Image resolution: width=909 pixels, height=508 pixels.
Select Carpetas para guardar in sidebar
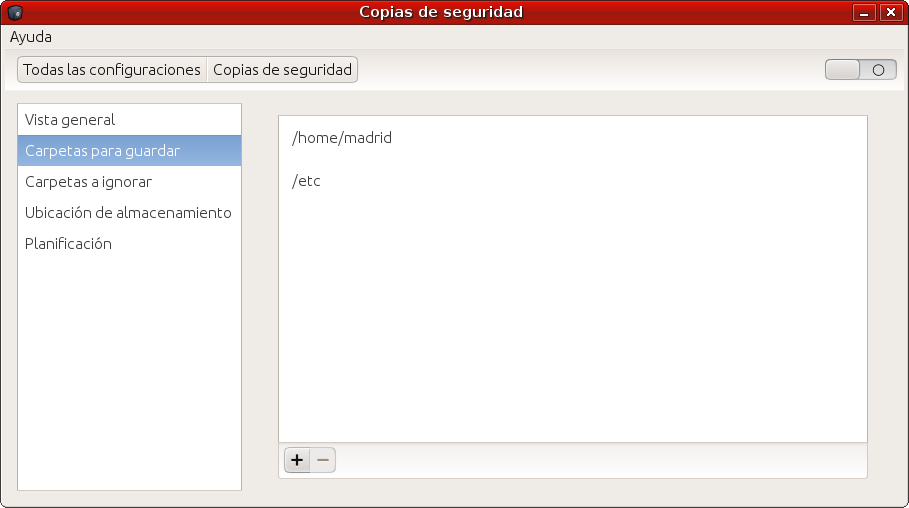[102, 151]
